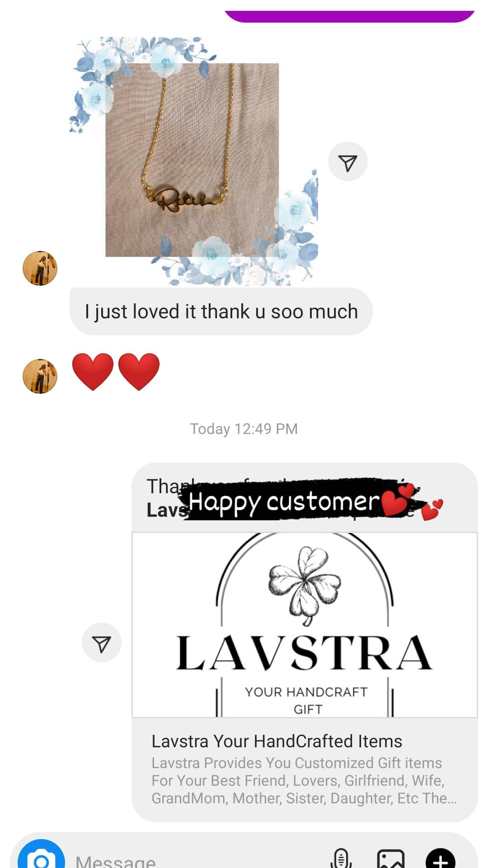Viewport: 488px width, 868px height.
Task: Share the necklace photo via forward icon
Action: 347,162
